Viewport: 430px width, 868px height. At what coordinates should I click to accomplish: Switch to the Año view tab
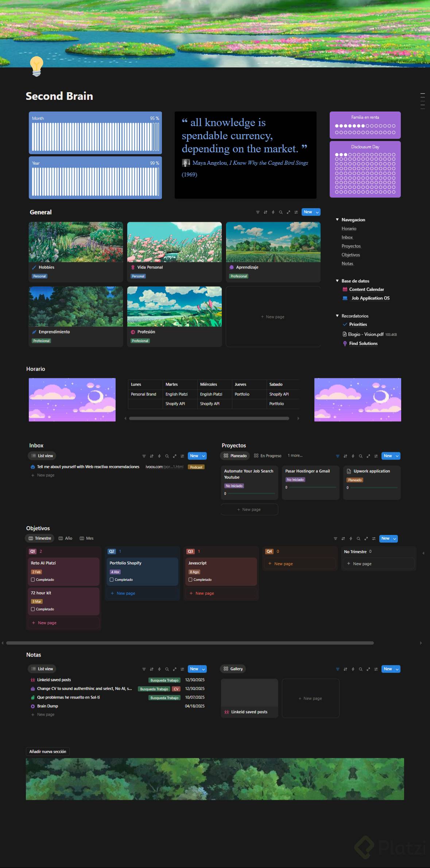(66, 539)
